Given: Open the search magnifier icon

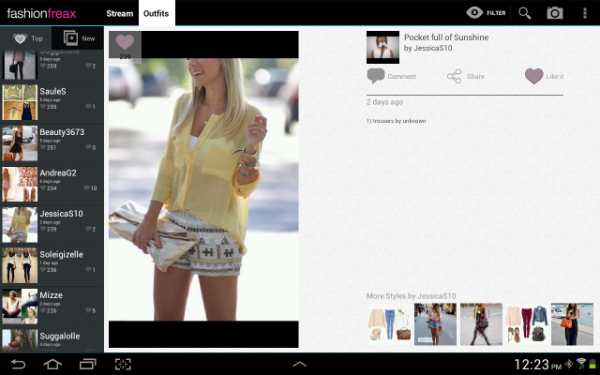Looking at the screenshot, I should click(x=525, y=13).
